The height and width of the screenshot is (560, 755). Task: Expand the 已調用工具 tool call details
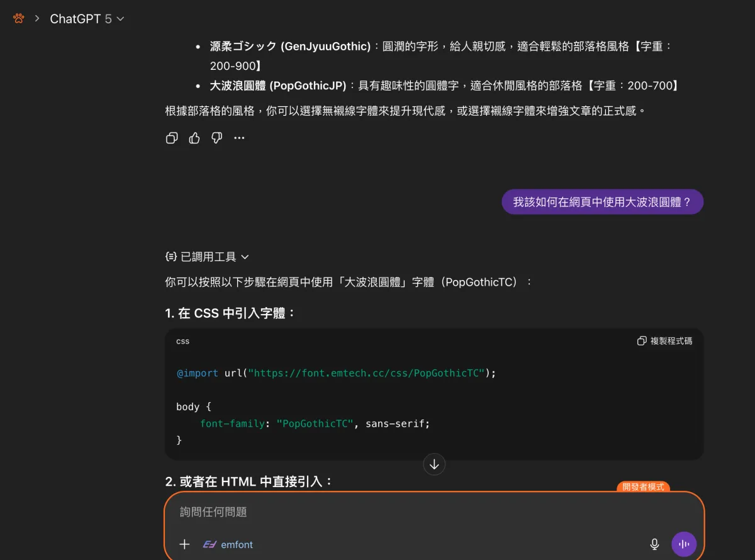coord(207,257)
